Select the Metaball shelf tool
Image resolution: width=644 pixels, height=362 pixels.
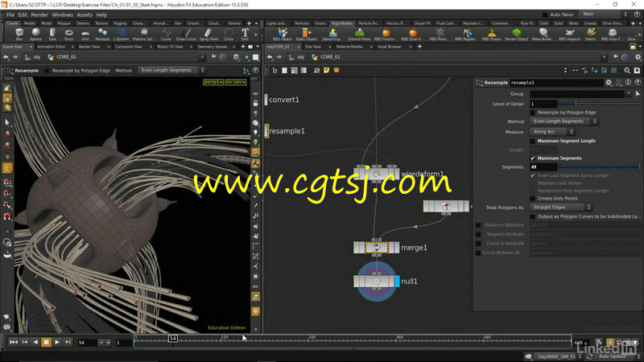[102, 34]
